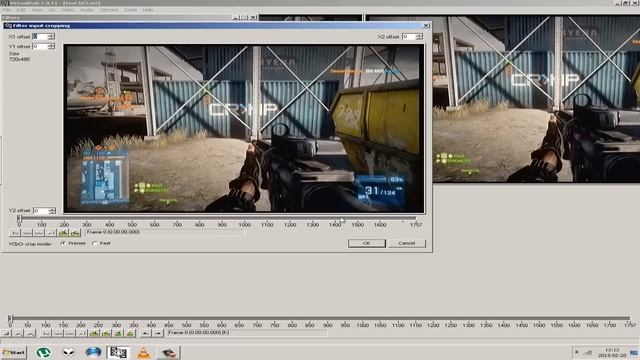
Task: Click the Stop button in main toolbar
Action: [x=6, y=333]
